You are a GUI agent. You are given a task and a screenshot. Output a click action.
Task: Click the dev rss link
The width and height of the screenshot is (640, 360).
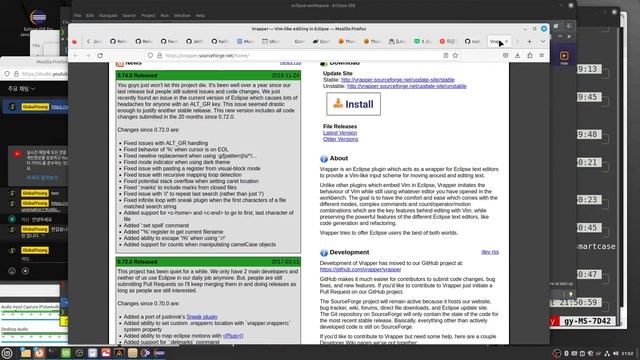(x=490, y=252)
